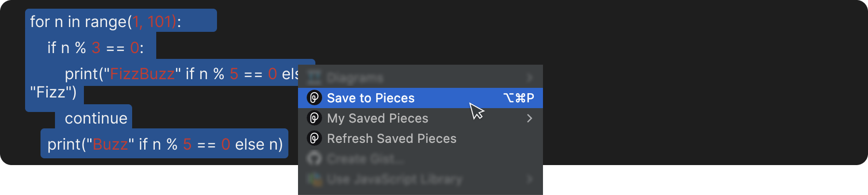
Task: Expand the Use JavaScript Library submenu arrow
Action: click(529, 180)
